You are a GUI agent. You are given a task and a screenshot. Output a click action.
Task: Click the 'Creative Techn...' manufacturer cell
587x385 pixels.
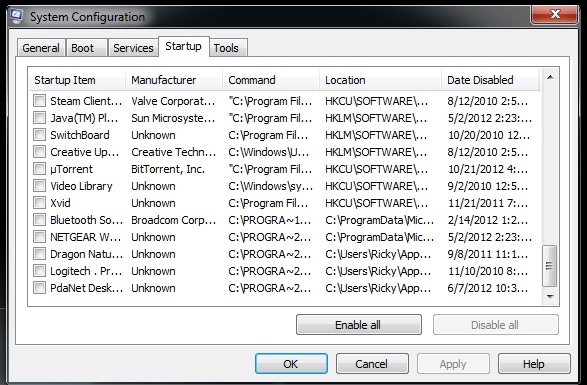(x=173, y=152)
